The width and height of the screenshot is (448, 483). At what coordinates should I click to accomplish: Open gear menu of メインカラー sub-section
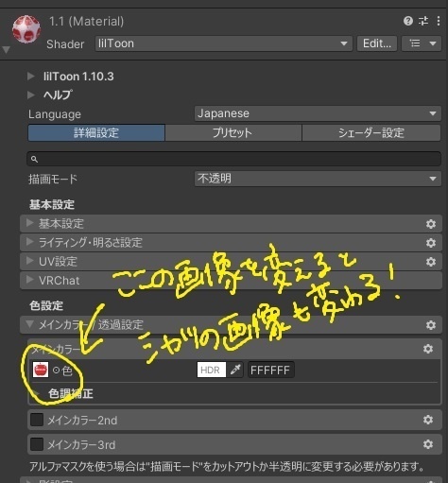pyautogui.click(x=428, y=349)
